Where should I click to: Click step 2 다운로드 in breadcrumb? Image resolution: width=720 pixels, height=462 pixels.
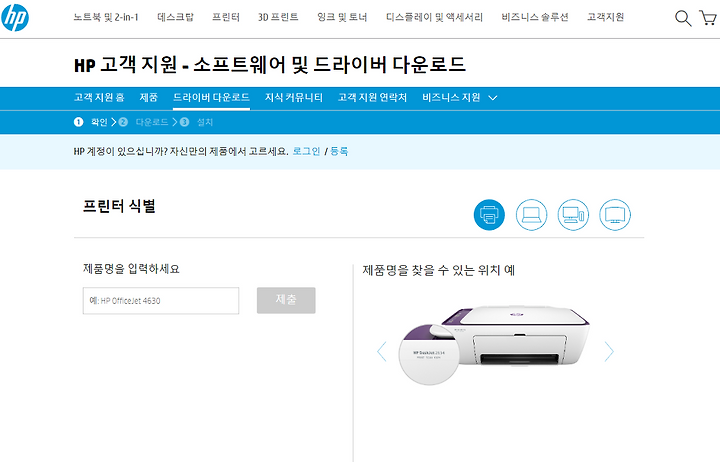(144, 122)
